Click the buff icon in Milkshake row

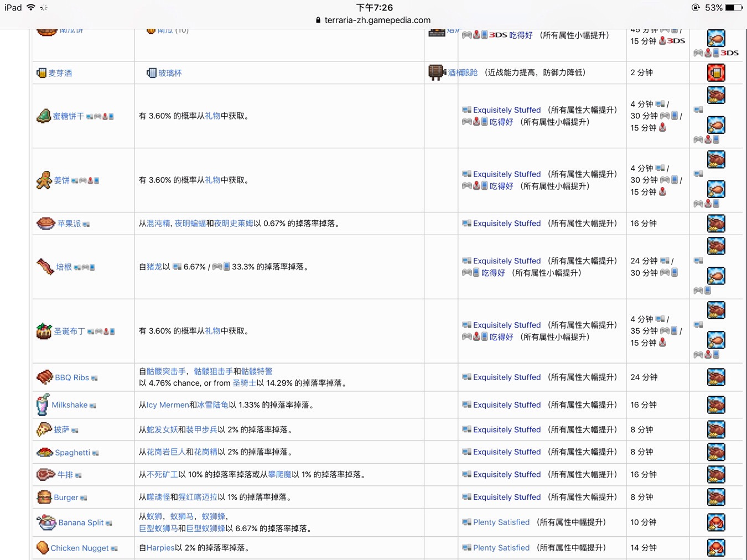point(716,405)
